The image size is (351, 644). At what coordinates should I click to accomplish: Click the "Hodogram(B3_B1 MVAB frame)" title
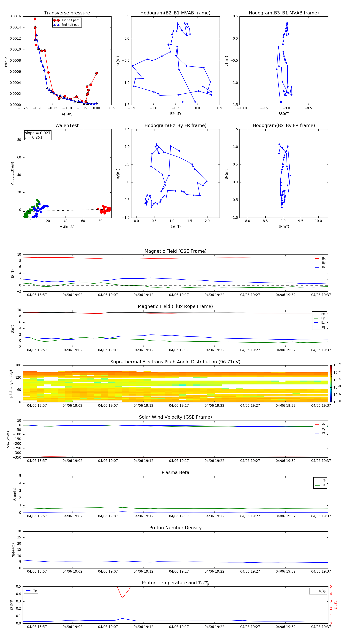(x=284, y=13)
